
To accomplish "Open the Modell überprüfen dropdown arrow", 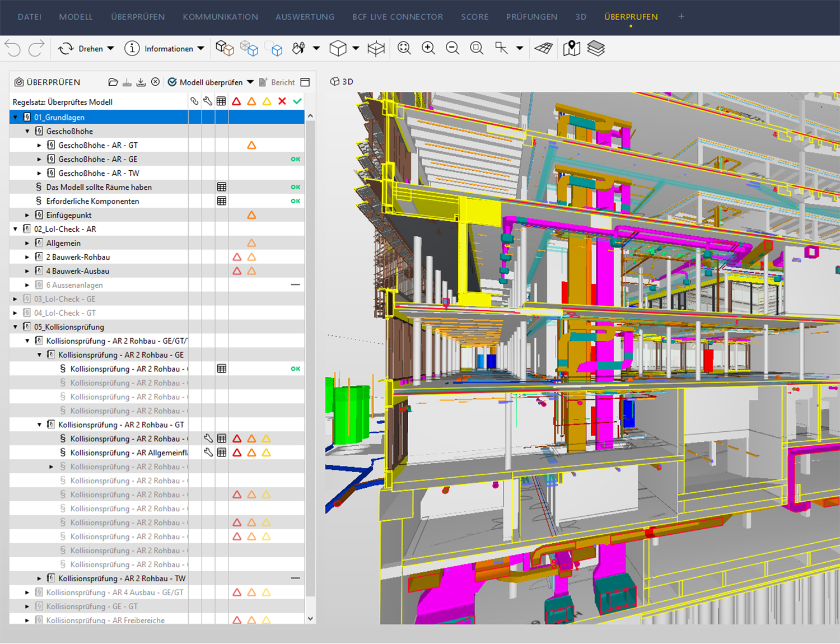I will pos(251,82).
